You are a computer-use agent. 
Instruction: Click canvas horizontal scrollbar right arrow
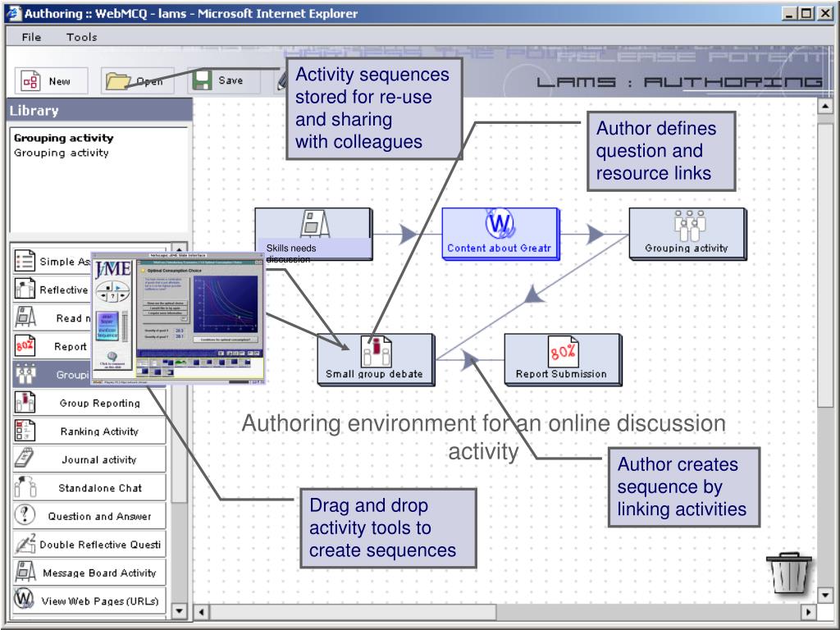[x=808, y=611]
